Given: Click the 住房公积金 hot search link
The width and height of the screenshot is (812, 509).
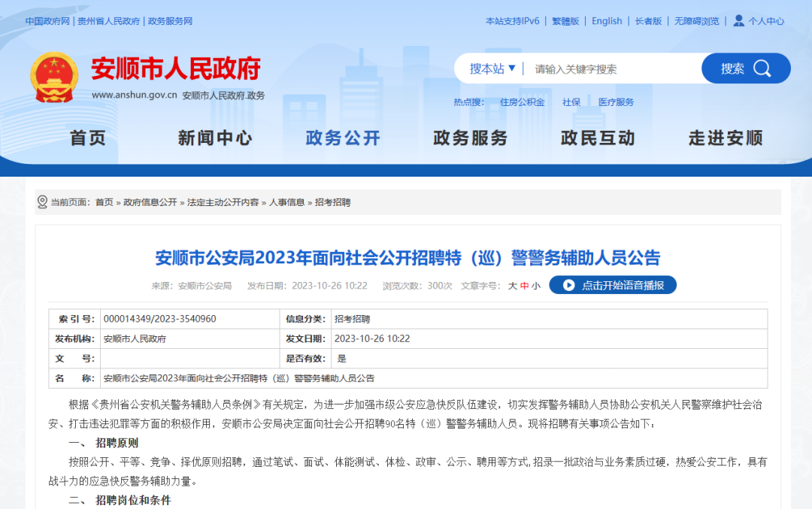Looking at the screenshot, I should (522, 101).
